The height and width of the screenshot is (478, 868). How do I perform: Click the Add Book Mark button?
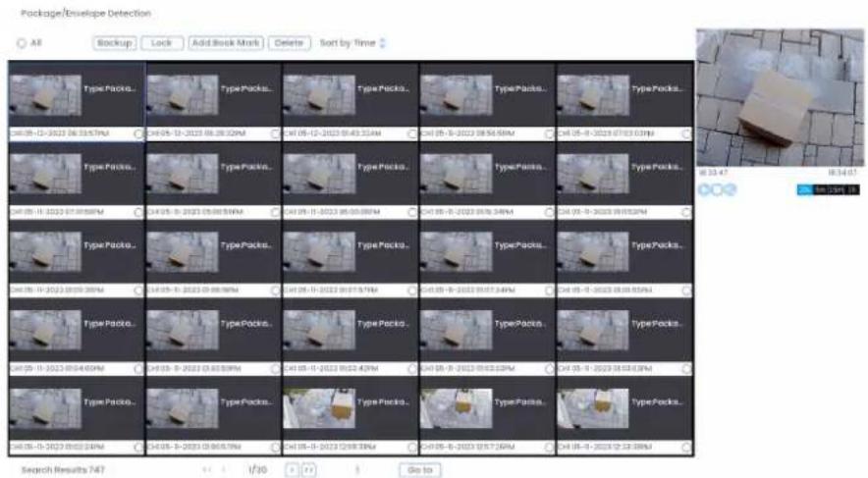[226, 43]
